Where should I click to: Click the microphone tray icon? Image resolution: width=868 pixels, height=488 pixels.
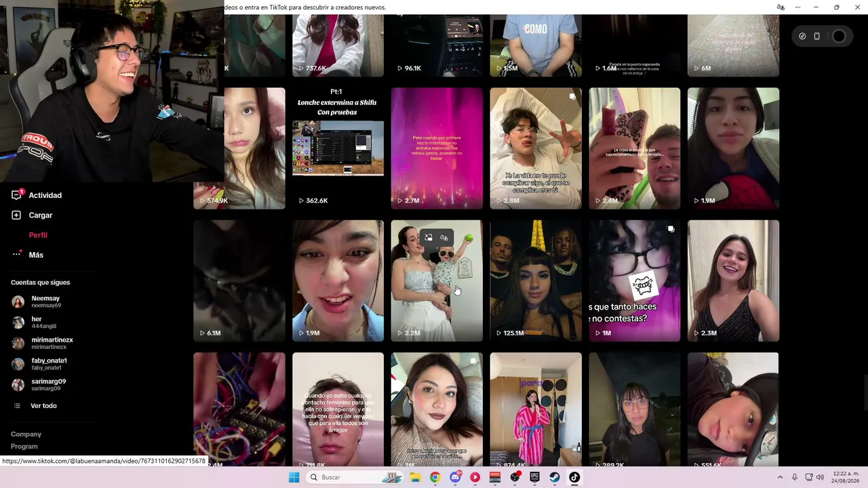click(795, 477)
